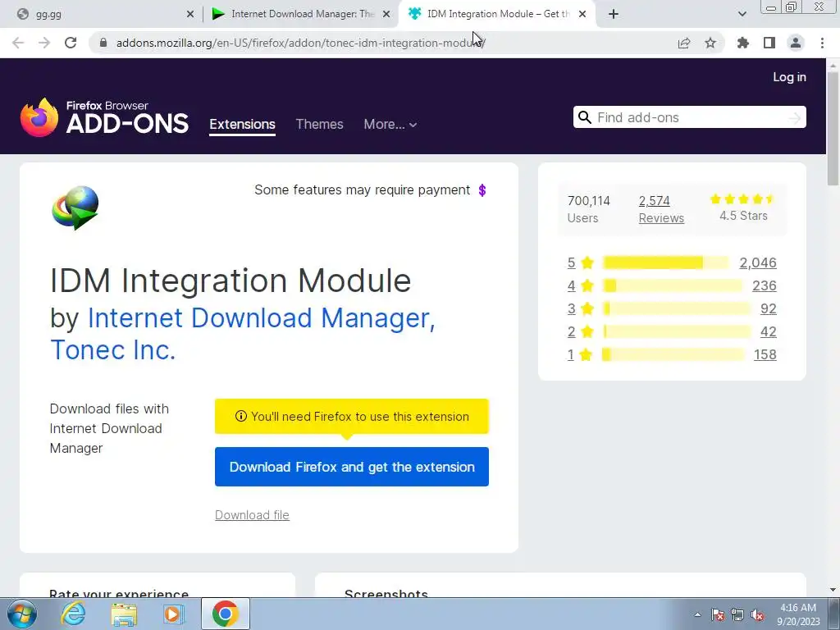Reload the current page

[71, 43]
